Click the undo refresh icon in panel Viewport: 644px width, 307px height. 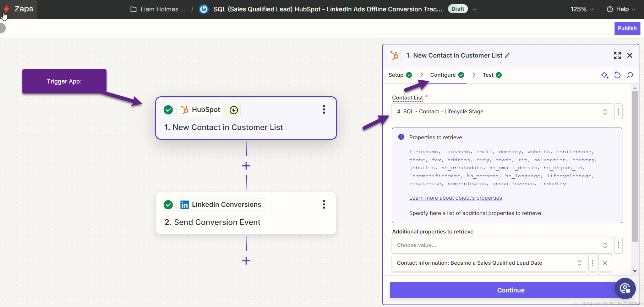coord(617,75)
